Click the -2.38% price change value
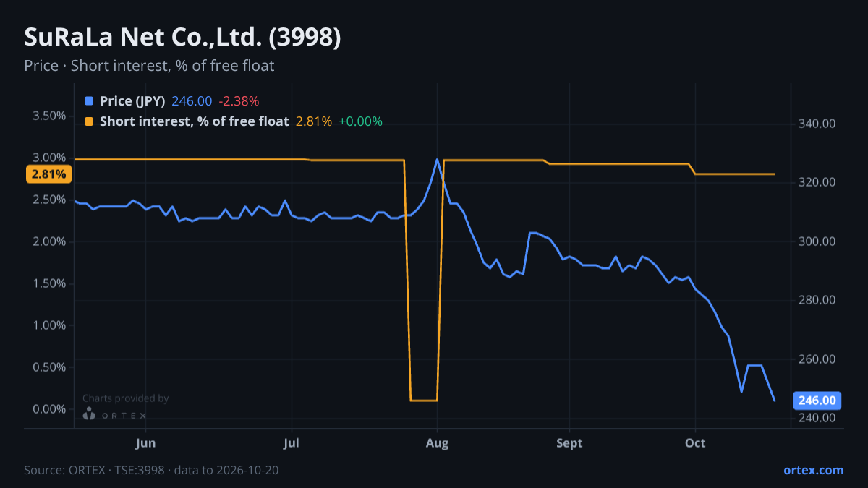 pyautogui.click(x=239, y=101)
